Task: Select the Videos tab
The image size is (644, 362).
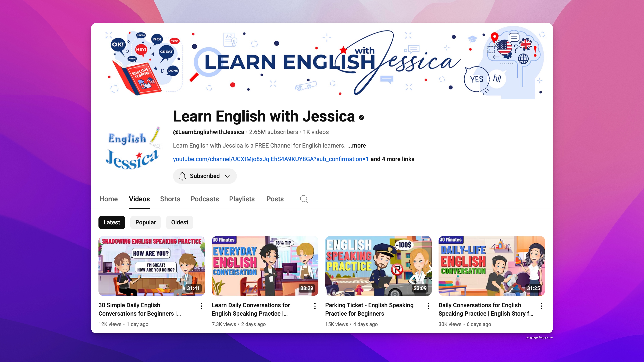Action: pyautogui.click(x=139, y=199)
